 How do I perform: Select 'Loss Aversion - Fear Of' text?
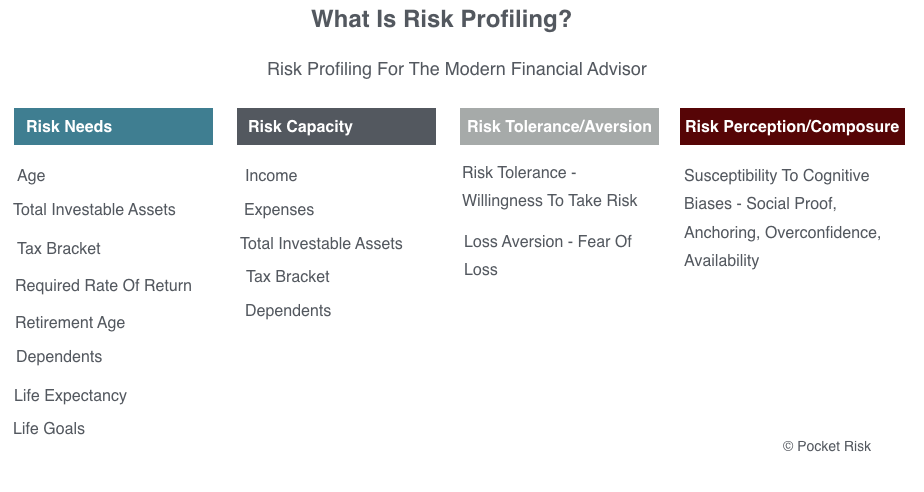coord(547,242)
